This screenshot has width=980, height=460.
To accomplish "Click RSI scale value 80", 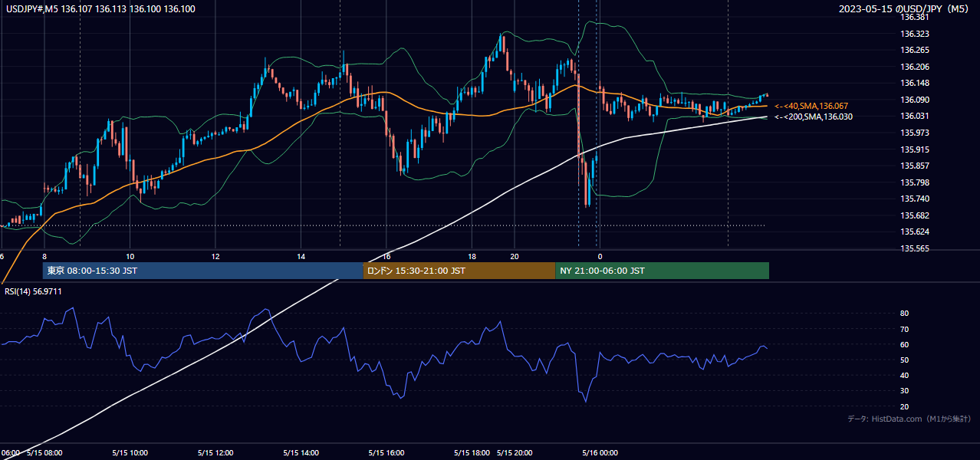I will tap(905, 314).
